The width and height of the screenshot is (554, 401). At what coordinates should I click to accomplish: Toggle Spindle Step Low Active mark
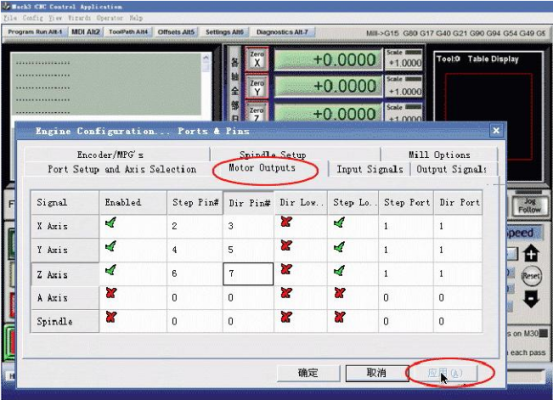pyautogui.click(x=340, y=317)
